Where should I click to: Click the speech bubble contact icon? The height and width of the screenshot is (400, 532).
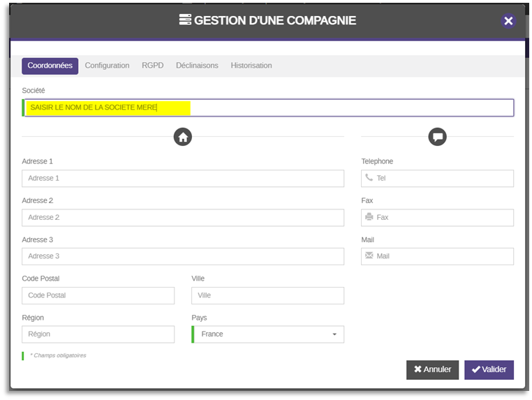[x=437, y=137]
